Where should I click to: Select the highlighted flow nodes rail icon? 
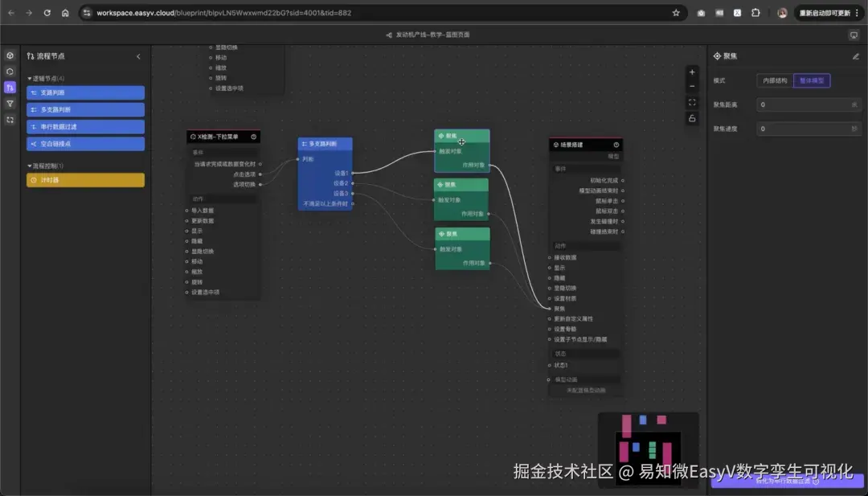click(10, 88)
